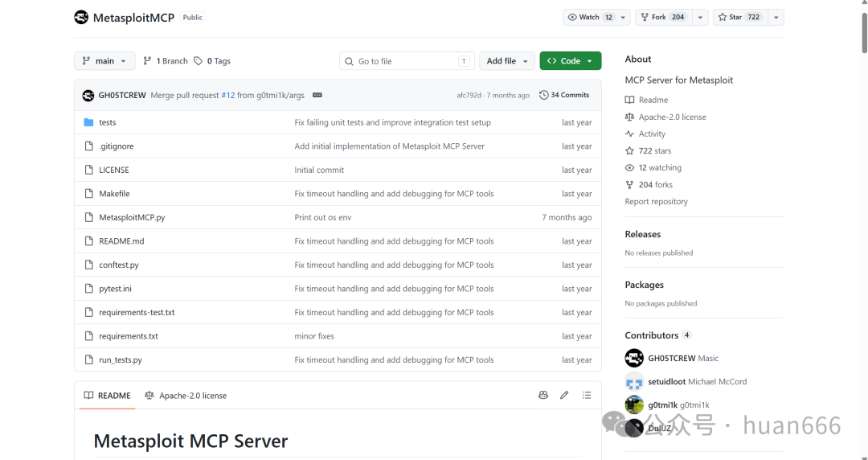The image size is (868, 460).
Task: Edit README with the pencil icon
Action: point(564,395)
